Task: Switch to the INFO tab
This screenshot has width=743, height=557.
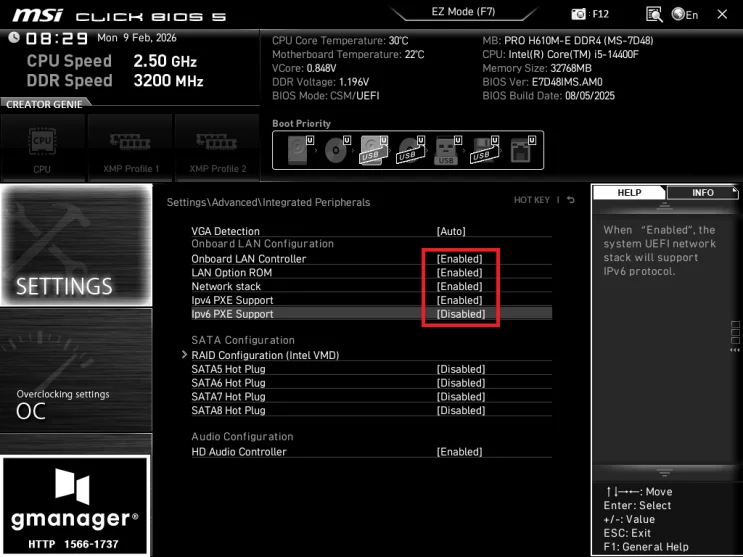Action: coord(703,192)
